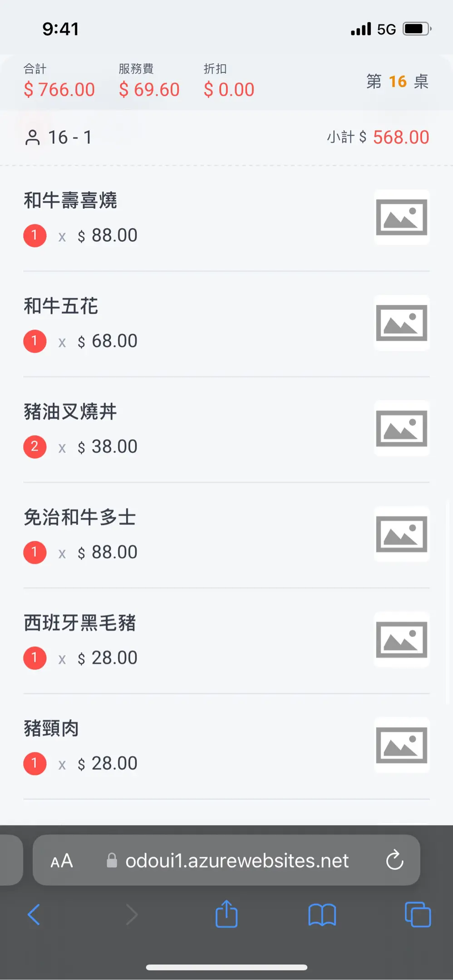Open image placeholder for 和牛五花
Screen dimensions: 453x980
coord(402,323)
